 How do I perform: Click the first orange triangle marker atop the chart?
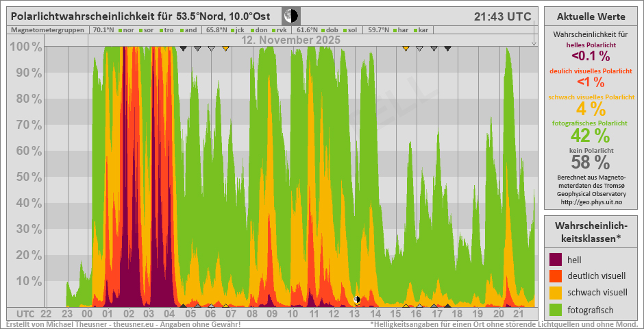[x=225, y=49]
